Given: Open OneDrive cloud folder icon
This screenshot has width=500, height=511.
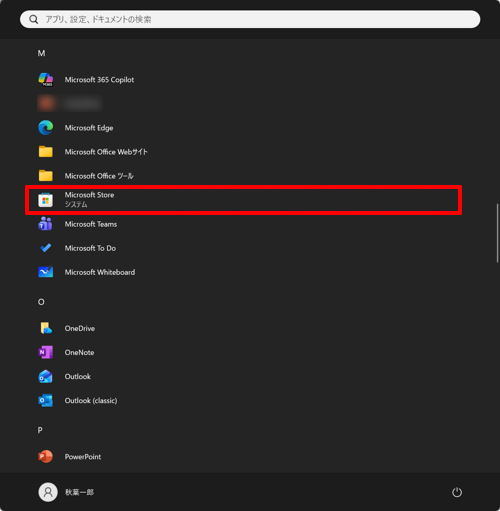Looking at the screenshot, I should pyautogui.click(x=45, y=328).
